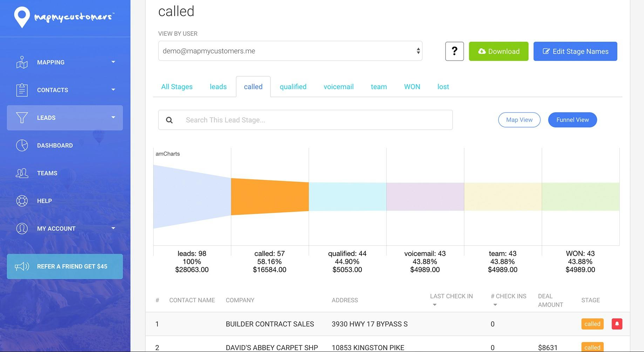
Task: Click the Teams people icon
Action: pyautogui.click(x=22, y=173)
